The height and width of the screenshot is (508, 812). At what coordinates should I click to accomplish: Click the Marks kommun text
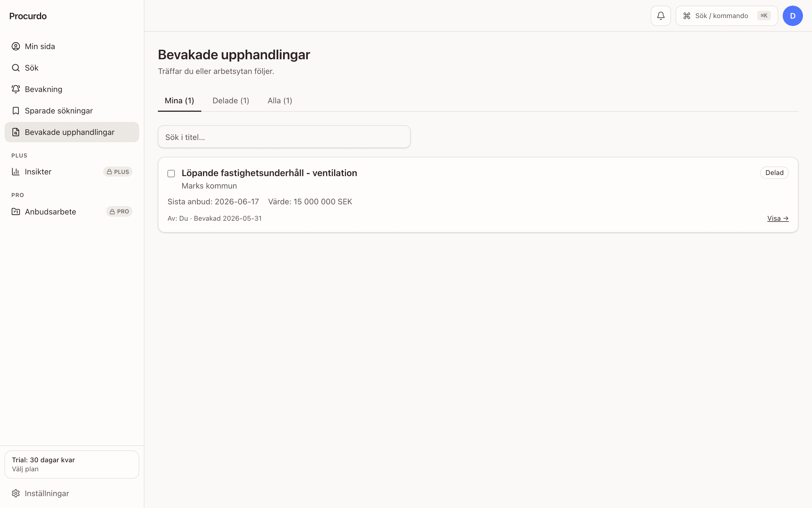click(x=209, y=186)
